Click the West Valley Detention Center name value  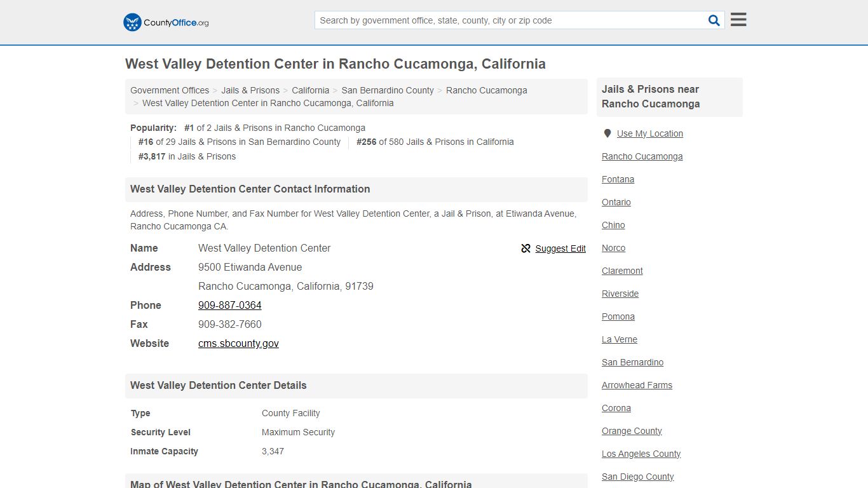tap(264, 248)
